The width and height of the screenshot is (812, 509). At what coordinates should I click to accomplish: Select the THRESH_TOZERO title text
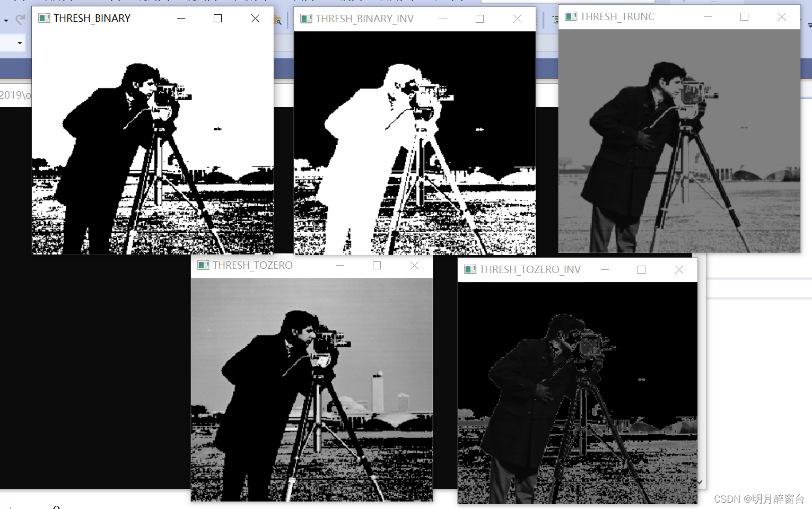252,265
